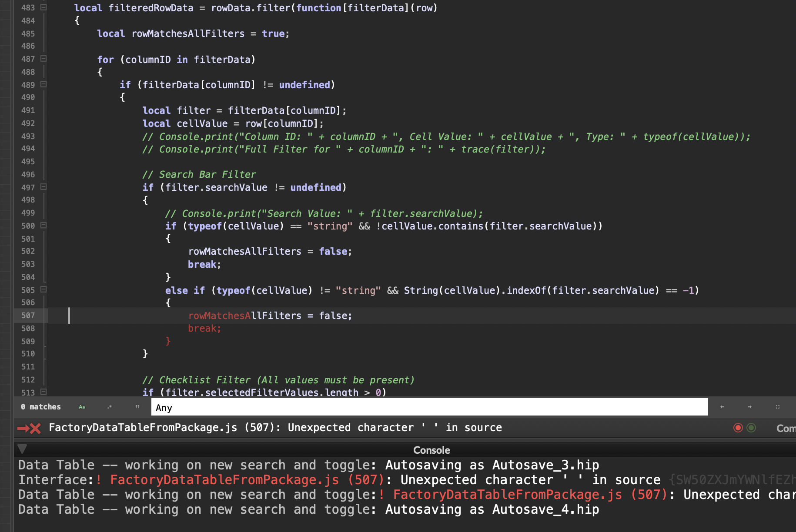The image size is (796, 532).
Task: Go to previous search match arrow
Action: pos(722,407)
